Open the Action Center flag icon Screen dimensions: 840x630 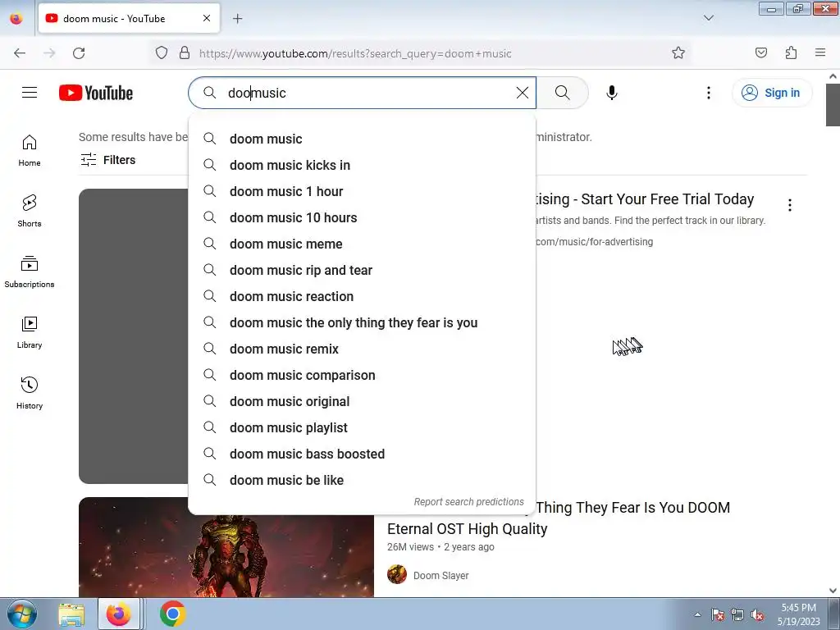[x=718, y=615]
